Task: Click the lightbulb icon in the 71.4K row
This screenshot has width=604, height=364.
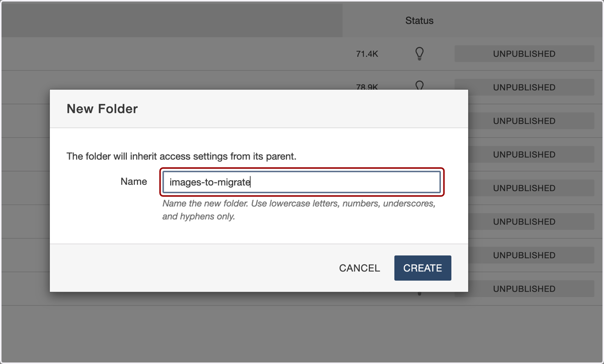Action: (419, 54)
